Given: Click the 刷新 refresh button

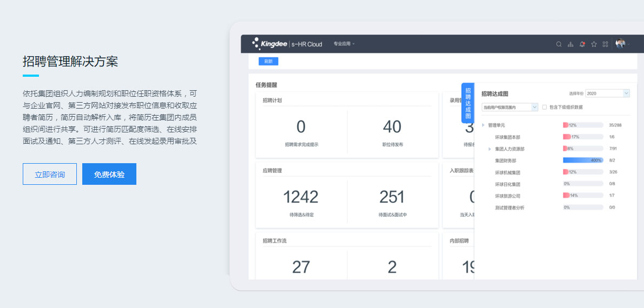Looking at the screenshot, I should coord(268,62).
